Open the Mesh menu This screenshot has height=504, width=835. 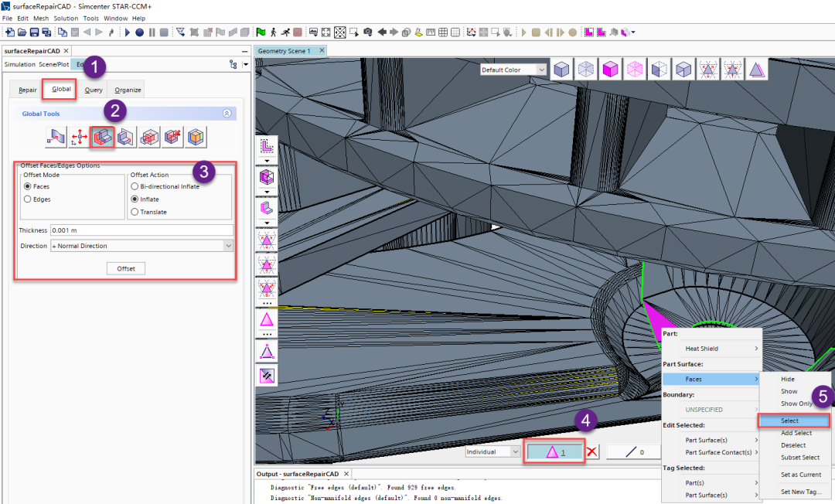41,18
